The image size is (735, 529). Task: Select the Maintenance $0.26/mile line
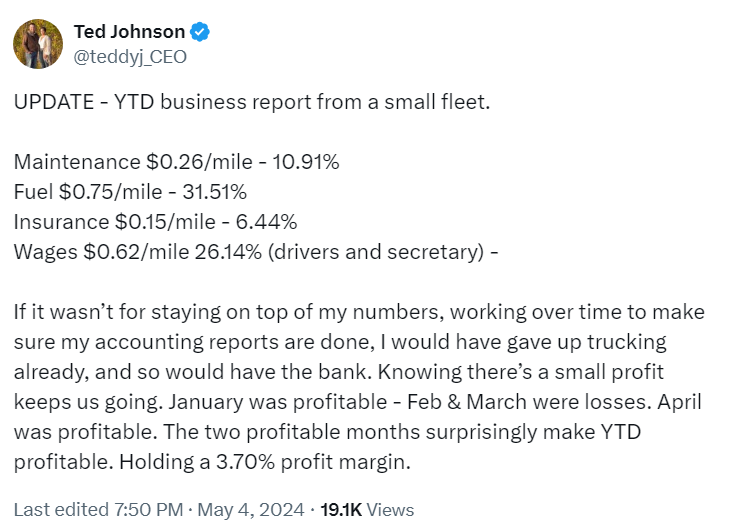[176, 162]
